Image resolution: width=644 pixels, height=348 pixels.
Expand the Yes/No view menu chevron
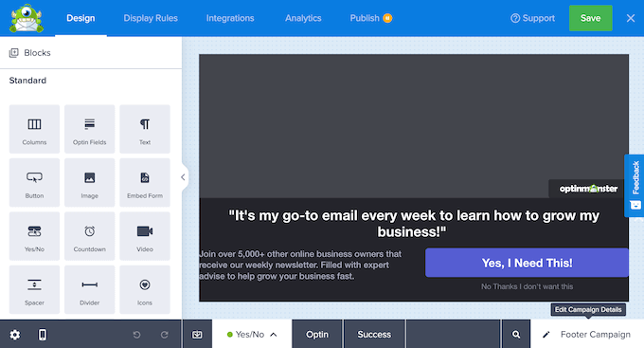[274, 335]
